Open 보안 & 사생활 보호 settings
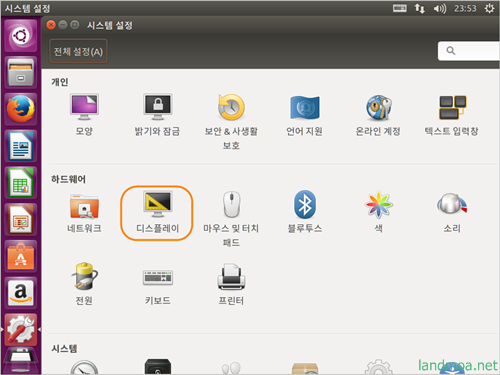The width and height of the screenshot is (500, 375). click(x=231, y=122)
